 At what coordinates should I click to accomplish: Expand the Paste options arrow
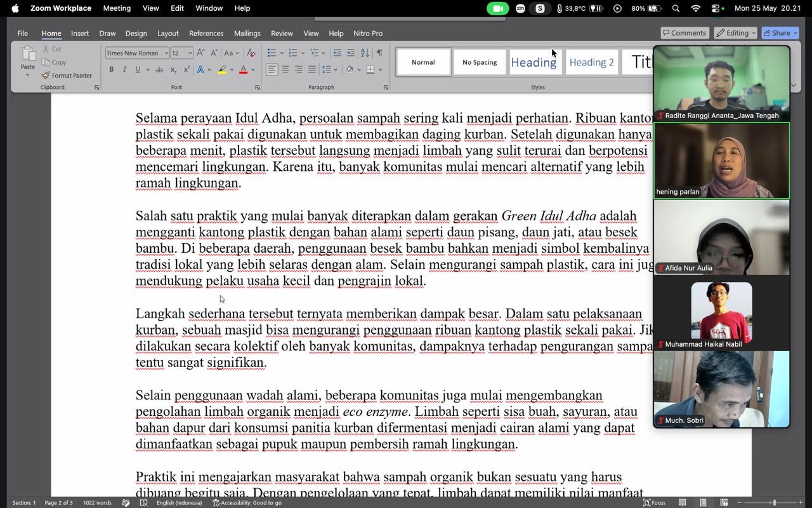coord(27,75)
